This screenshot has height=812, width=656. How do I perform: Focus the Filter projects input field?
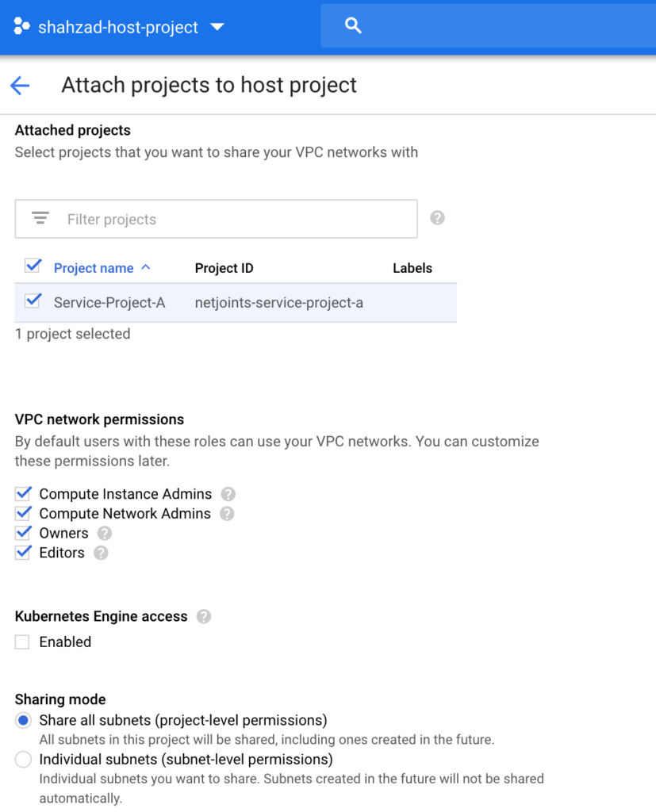[x=216, y=219]
